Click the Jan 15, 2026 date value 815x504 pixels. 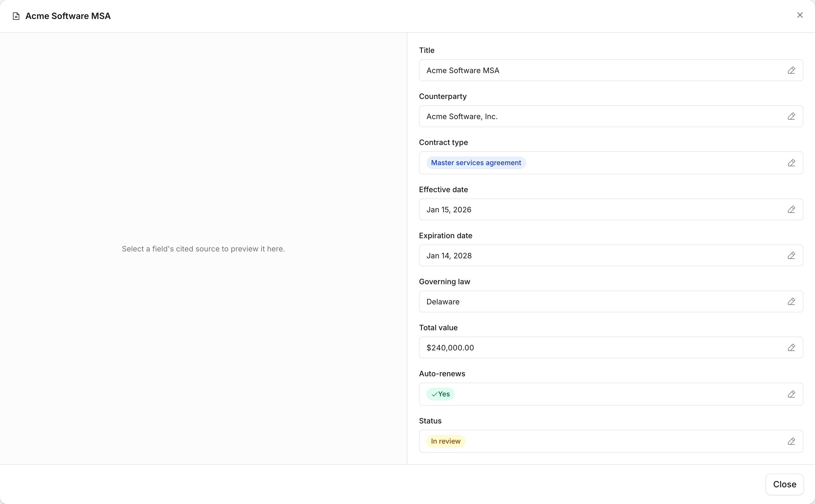[449, 210]
